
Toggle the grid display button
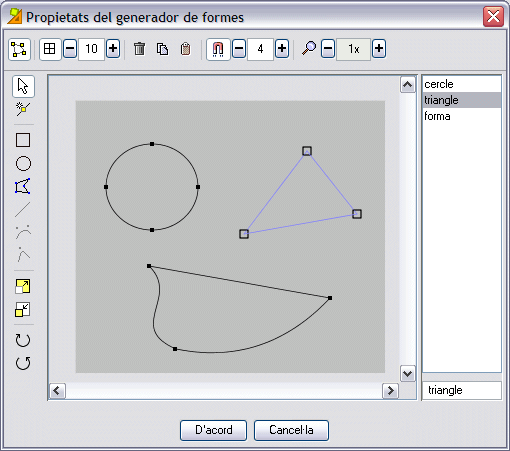50,49
